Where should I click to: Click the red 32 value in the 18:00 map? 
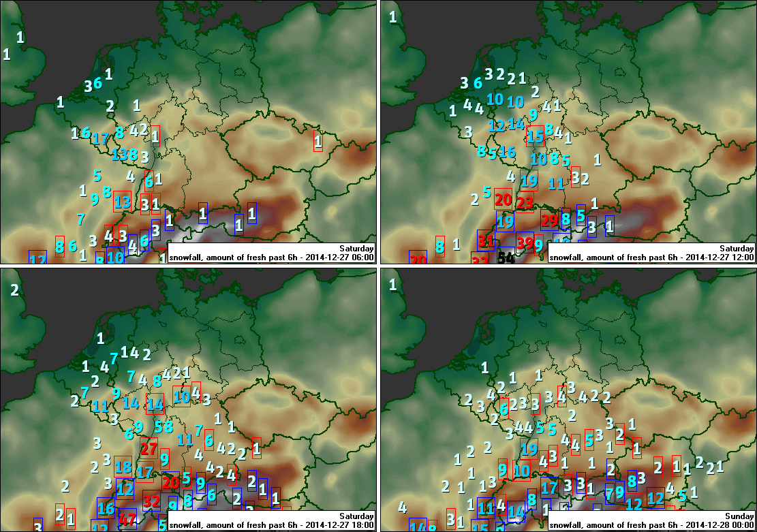(x=151, y=501)
